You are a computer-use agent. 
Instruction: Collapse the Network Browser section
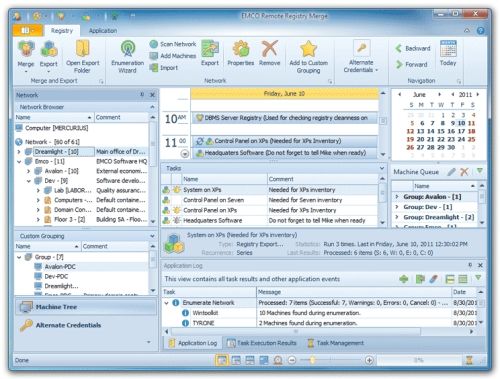click(152, 107)
